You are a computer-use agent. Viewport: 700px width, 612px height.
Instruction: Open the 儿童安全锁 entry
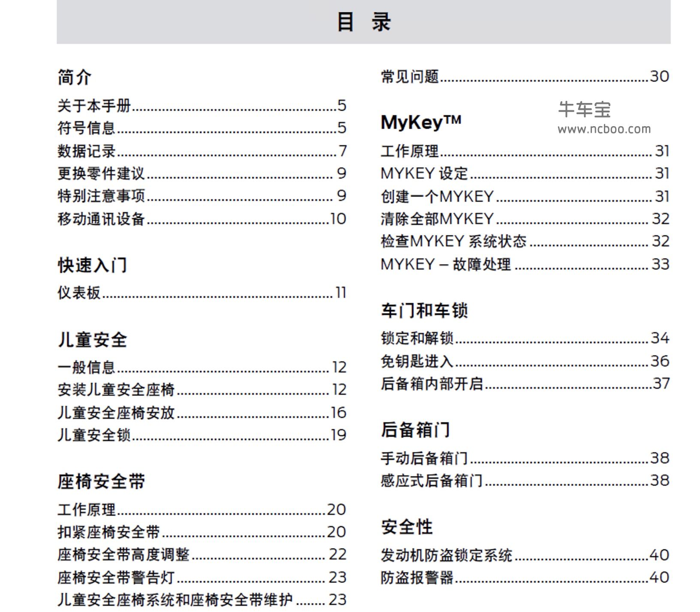[202, 435]
